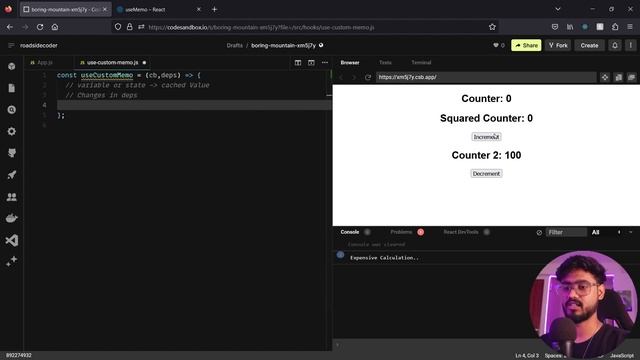Switch to the Tests tab
Screen dimensions: 640x360
click(385, 62)
